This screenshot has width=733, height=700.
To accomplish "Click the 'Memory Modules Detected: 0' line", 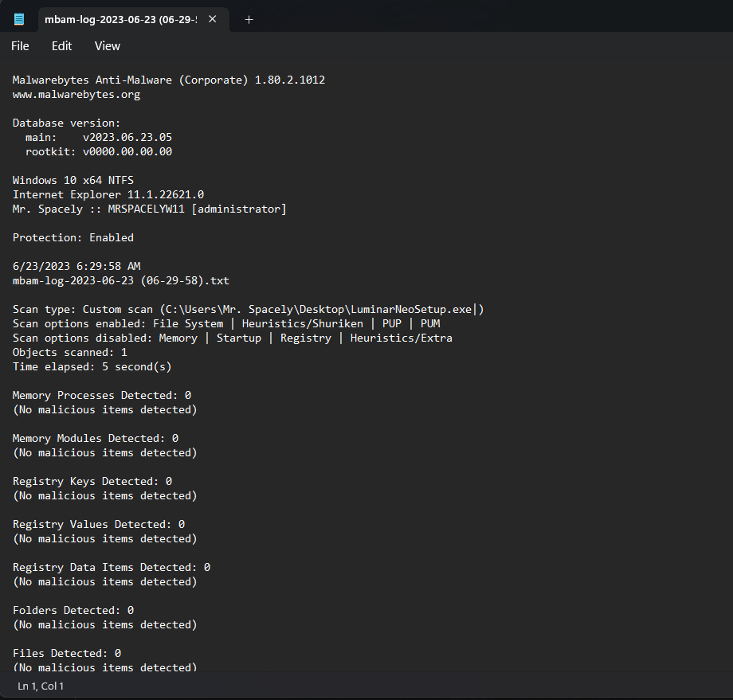I will 96,438.
